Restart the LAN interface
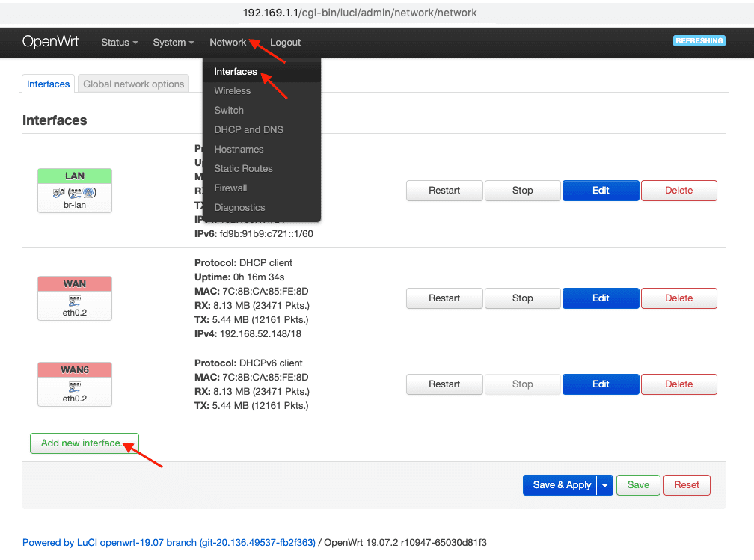754x560 pixels. pyautogui.click(x=444, y=191)
